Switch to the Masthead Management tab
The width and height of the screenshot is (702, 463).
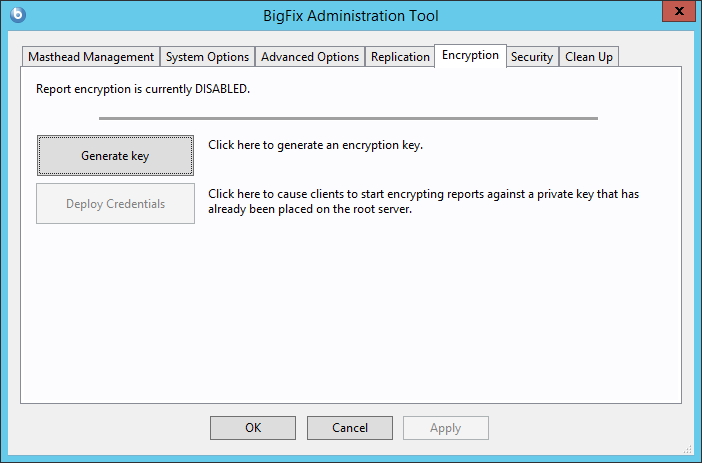tap(91, 57)
